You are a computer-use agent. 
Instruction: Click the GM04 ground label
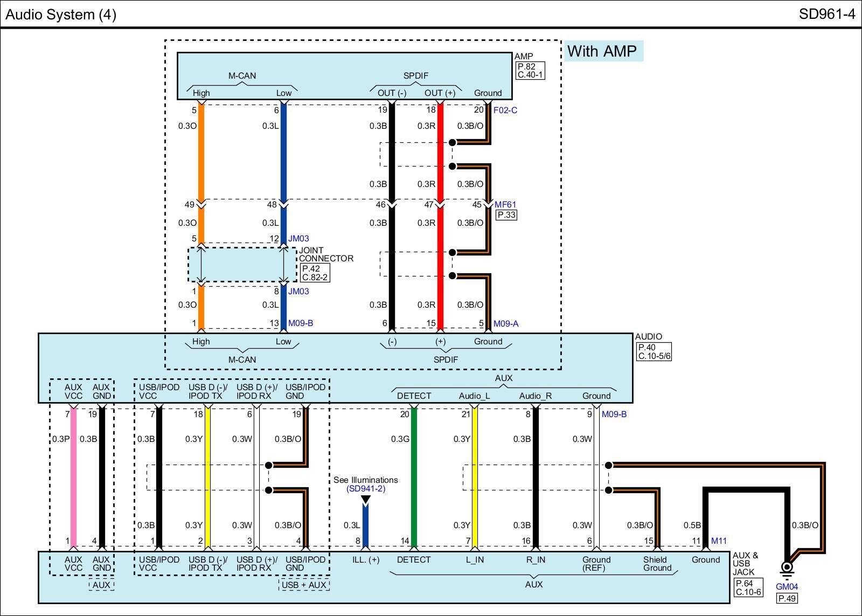[787, 587]
